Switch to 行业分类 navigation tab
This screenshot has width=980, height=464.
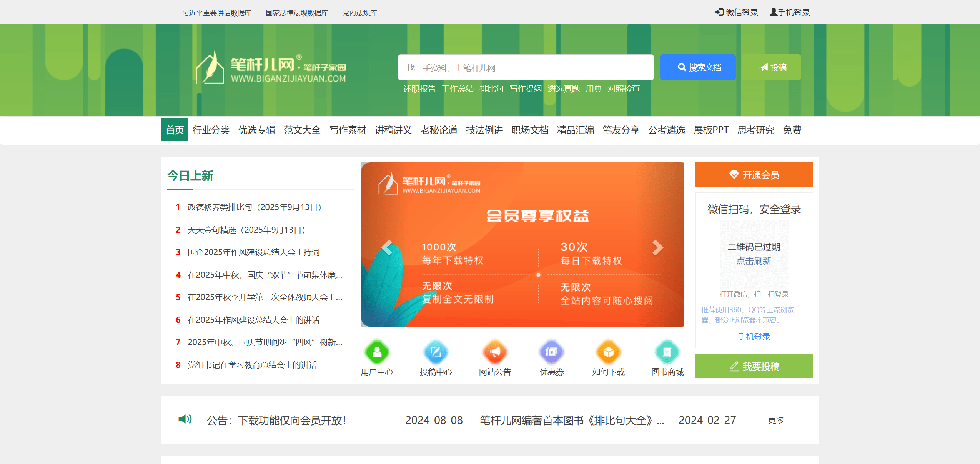pos(211,130)
